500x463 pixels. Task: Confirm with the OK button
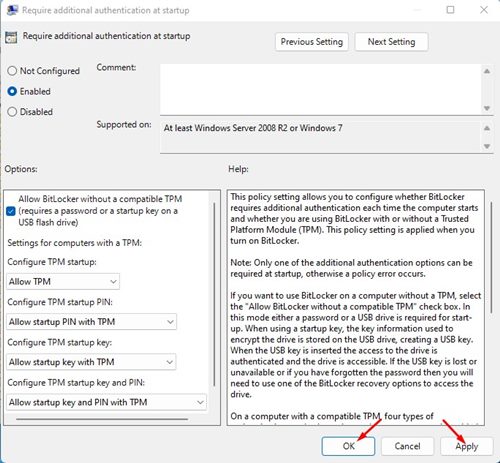(348, 446)
